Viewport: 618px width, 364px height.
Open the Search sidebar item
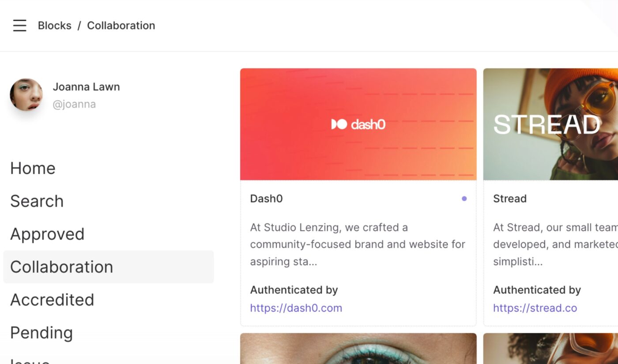[37, 201]
